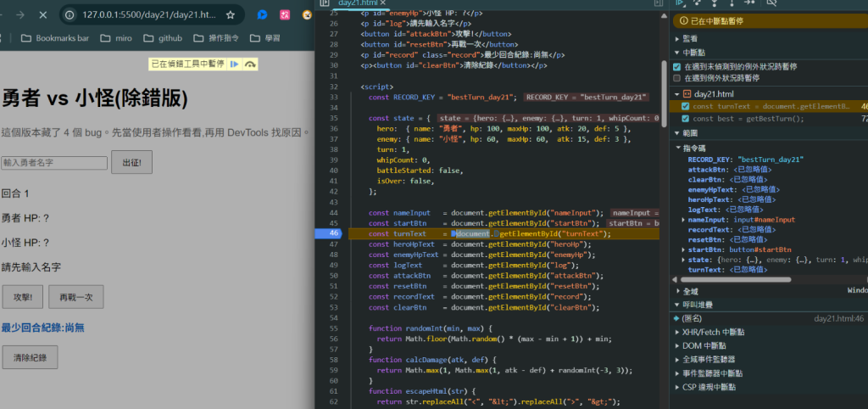Click the browser forward arrow
This screenshot has height=409, width=868.
click(20, 15)
